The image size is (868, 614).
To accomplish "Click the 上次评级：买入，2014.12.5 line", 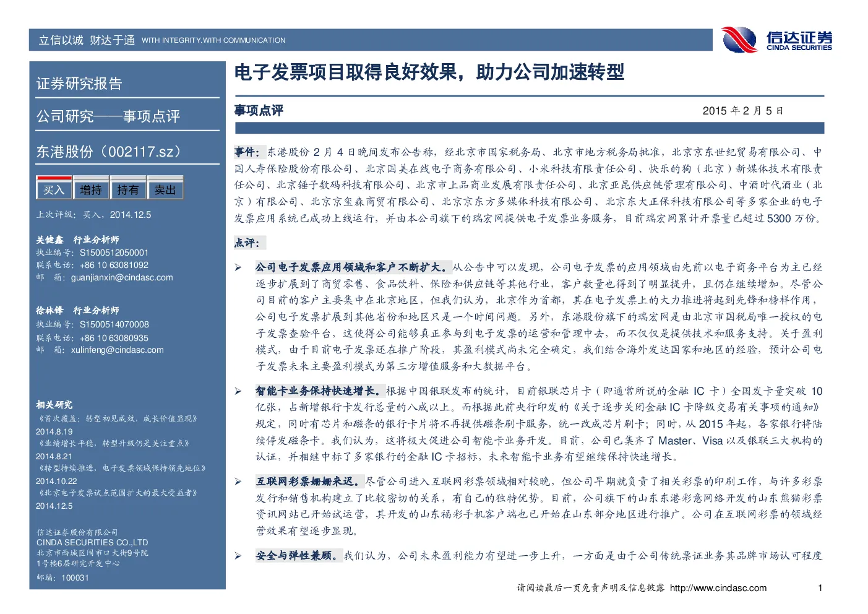I will coord(93,215).
